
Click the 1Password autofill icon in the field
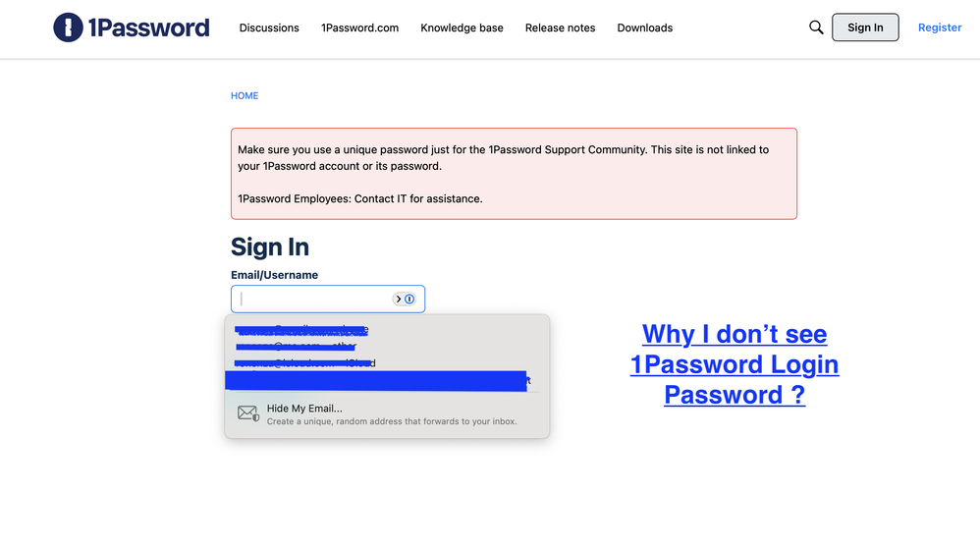point(409,299)
